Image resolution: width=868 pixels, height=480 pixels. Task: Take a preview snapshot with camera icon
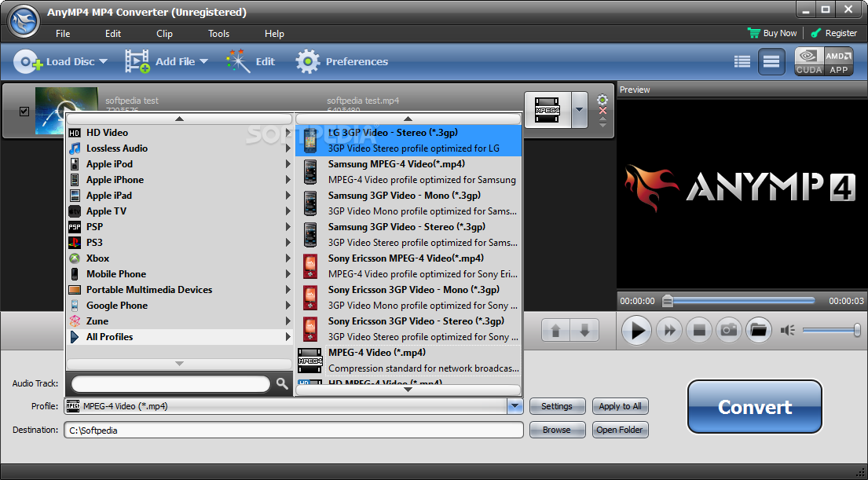click(x=728, y=331)
